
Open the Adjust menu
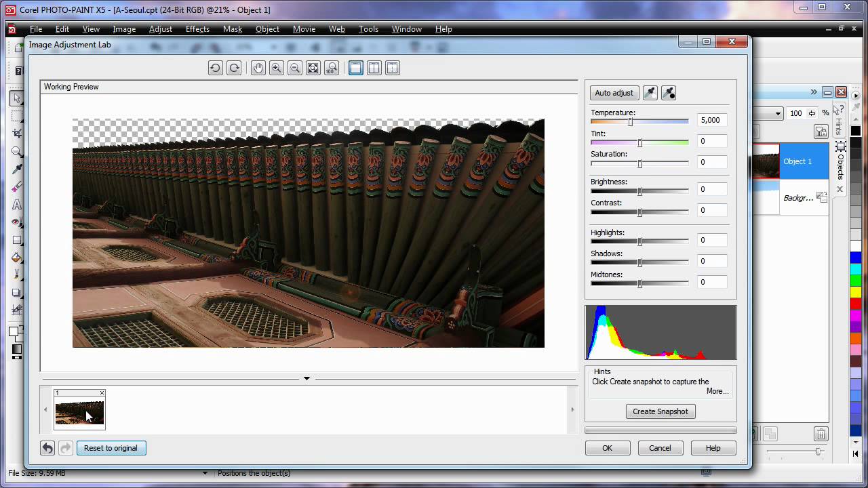[x=161, y=29]
